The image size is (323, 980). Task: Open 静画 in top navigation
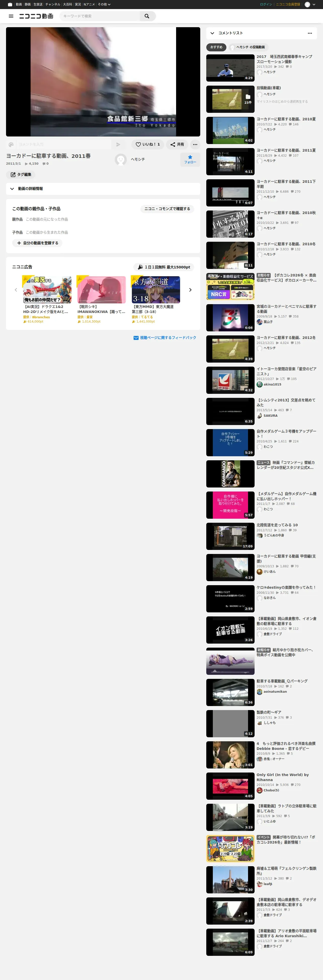(28, 5)
